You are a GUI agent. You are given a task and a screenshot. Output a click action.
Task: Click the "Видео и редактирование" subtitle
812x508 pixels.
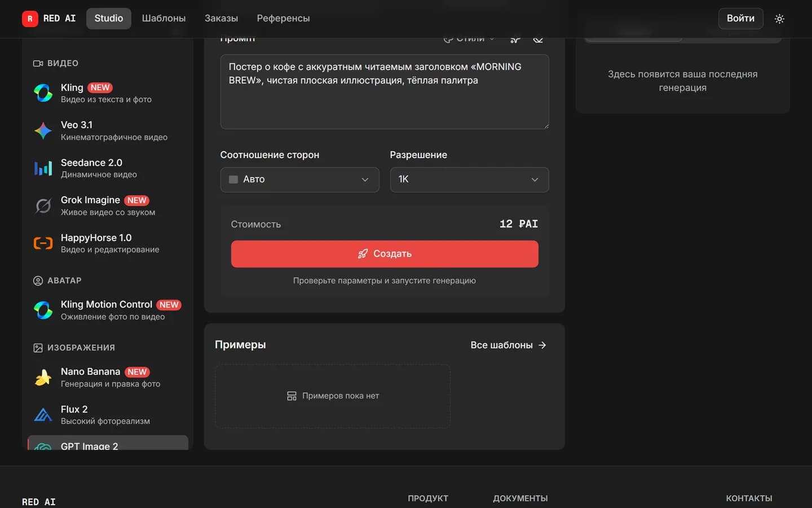coord(110,249)
